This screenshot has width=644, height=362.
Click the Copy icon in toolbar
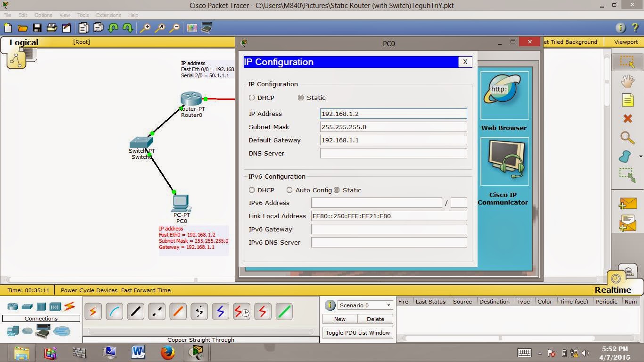pyautogui.click(x=84, y=28)
